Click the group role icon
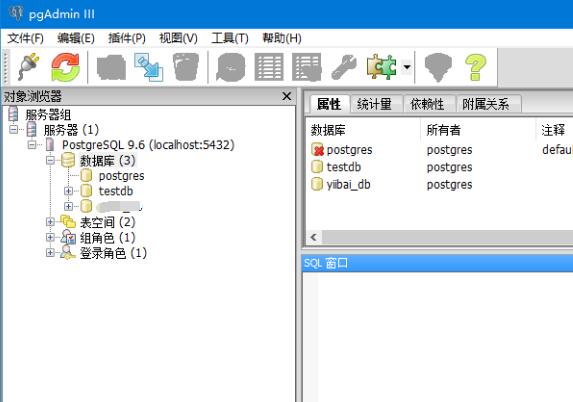The image size is (573, 402). click(68, 237)
